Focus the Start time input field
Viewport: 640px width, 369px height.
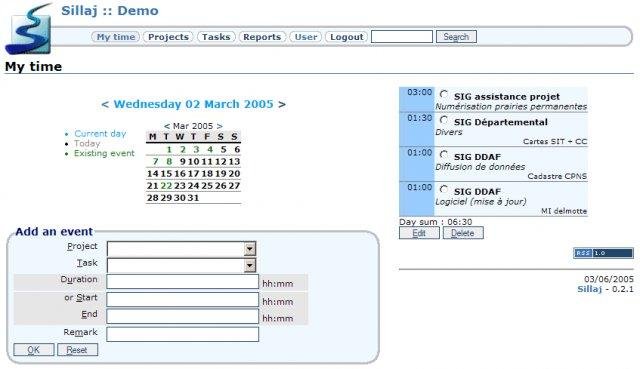[182, 300]
